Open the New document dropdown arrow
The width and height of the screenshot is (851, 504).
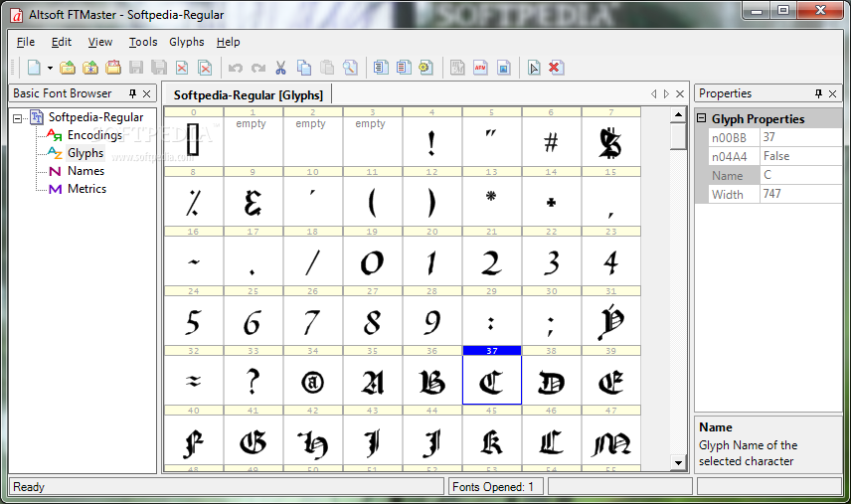50,68
